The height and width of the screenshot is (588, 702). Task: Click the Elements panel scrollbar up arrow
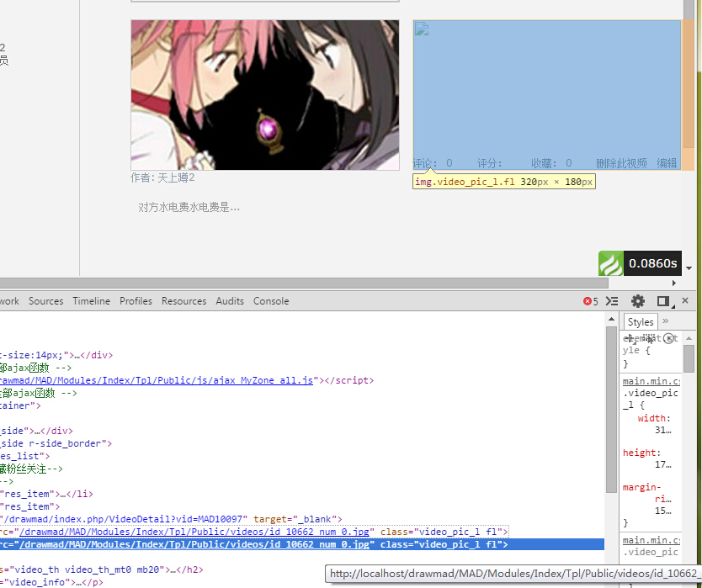point(612,320)
